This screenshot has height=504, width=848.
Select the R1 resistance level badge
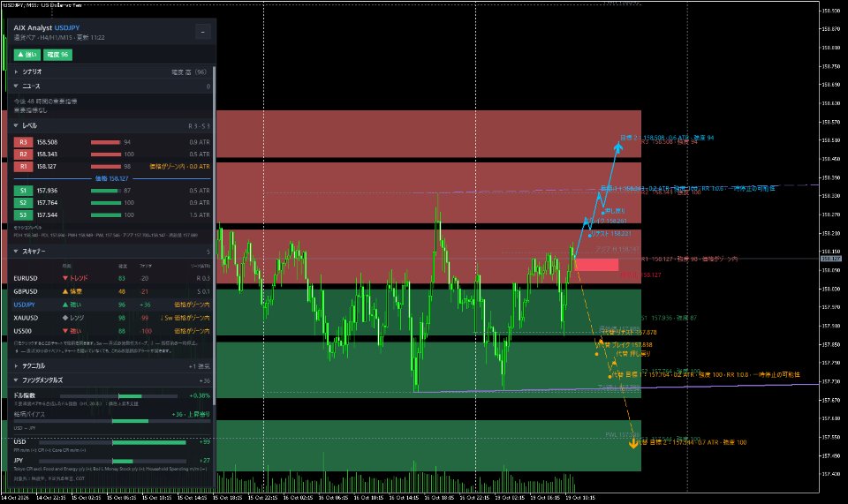pos(23,166)
